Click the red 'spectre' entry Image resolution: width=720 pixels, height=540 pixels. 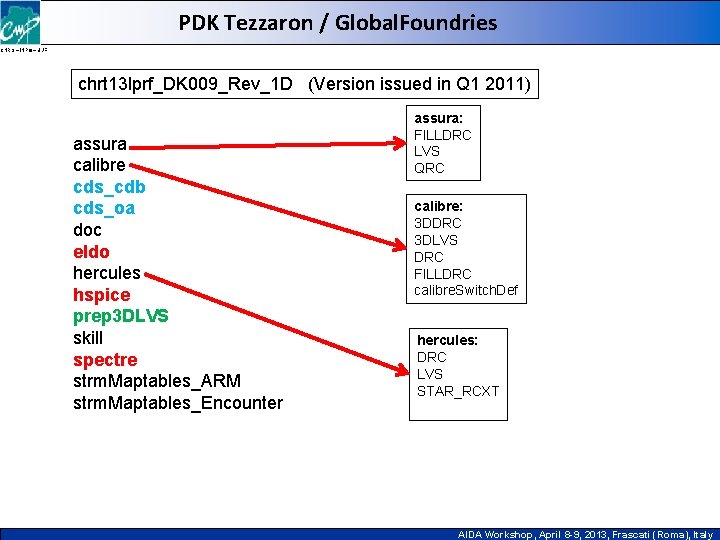105,360
